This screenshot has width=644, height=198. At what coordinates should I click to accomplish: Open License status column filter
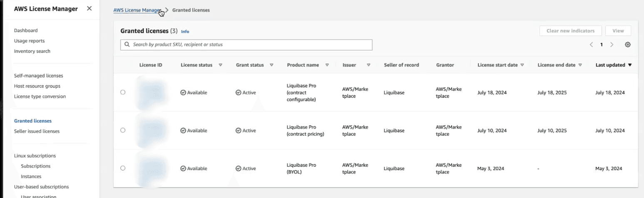pyautogui.click(x=220, y=65)
